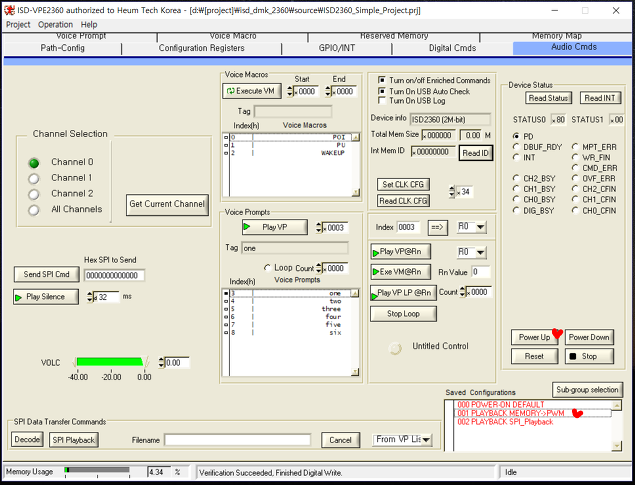
Task: Click the Loop Count stepper arrows
Action: [x=319, y=268]
